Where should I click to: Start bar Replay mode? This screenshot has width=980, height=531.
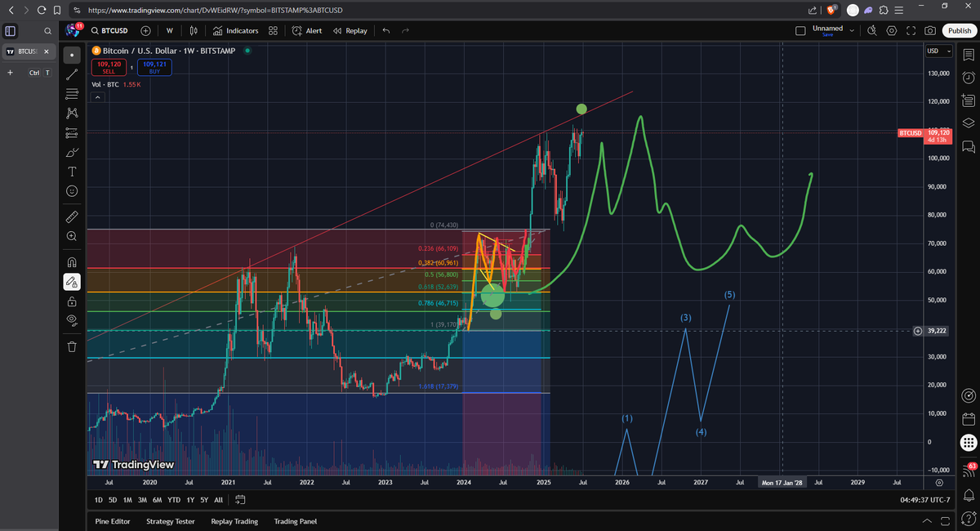(350, 30)
